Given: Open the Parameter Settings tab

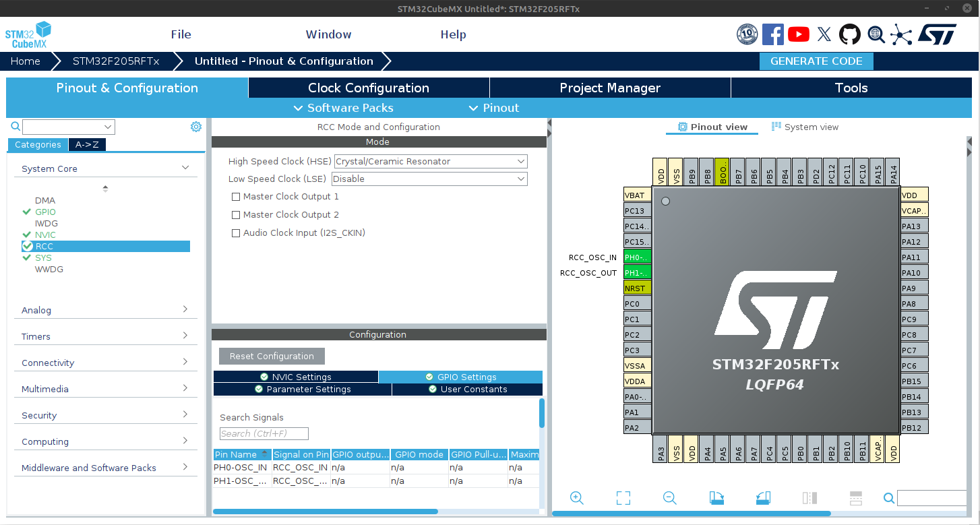Looking at the screenshot, I should [302, 390].
